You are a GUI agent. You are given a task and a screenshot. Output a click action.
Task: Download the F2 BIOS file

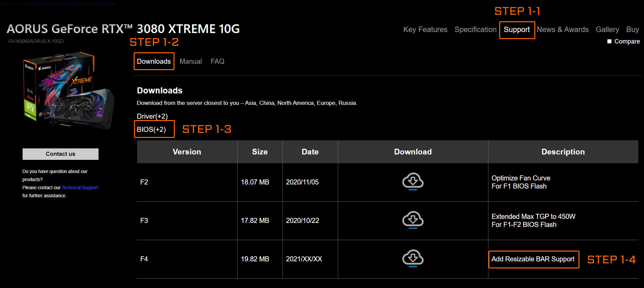point(413,181)
